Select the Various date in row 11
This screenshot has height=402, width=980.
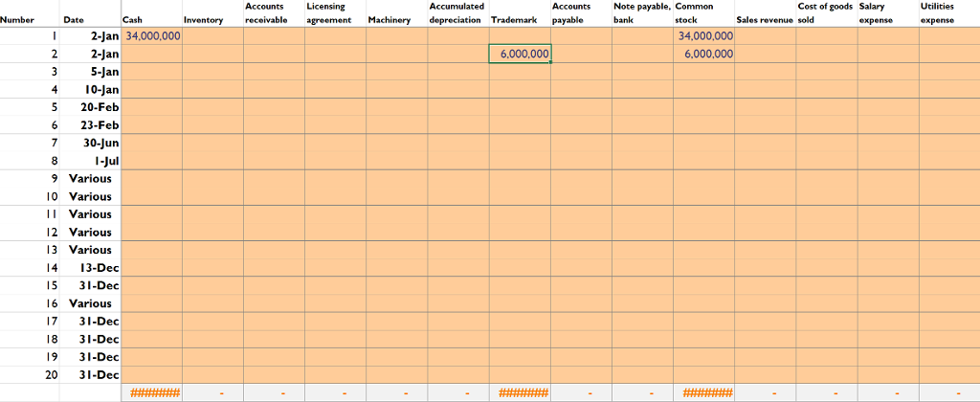pyautogui.click(x=91, y=214)
